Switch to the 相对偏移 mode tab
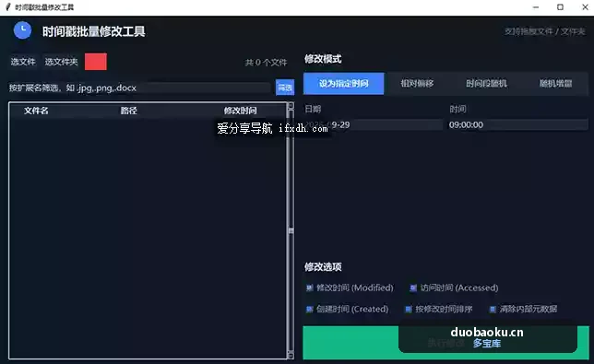 417,84
